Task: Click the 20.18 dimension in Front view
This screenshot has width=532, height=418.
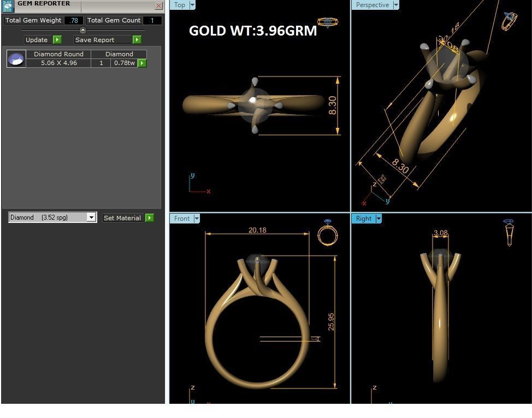Action: coord(257,230)
